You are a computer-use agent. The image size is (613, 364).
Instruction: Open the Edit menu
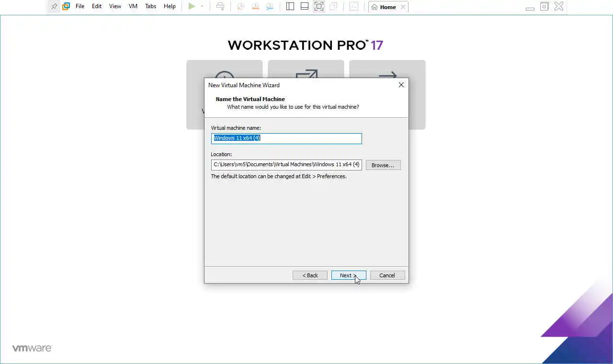click(97, 7)
